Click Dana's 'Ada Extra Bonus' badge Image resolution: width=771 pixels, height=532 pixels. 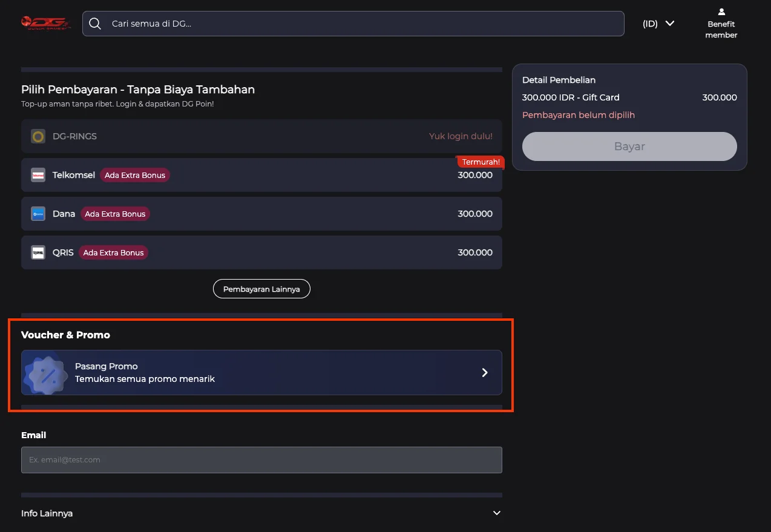point(115,214)
